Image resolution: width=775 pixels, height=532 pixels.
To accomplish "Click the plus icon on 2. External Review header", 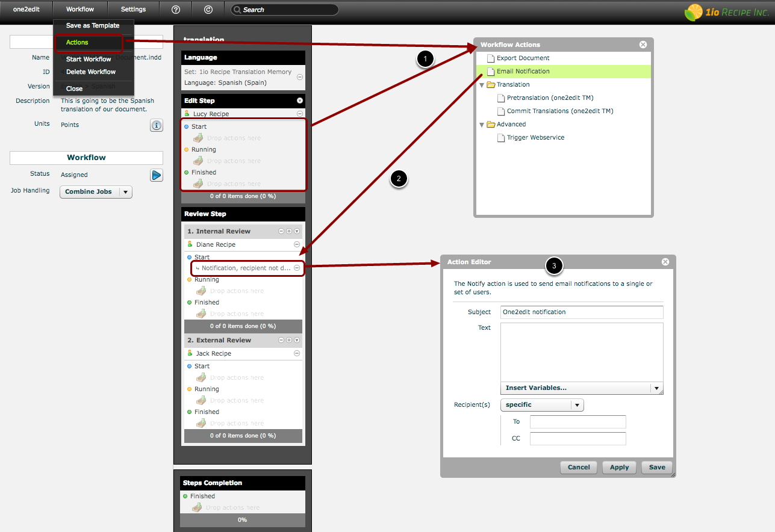I will point(289,340).
